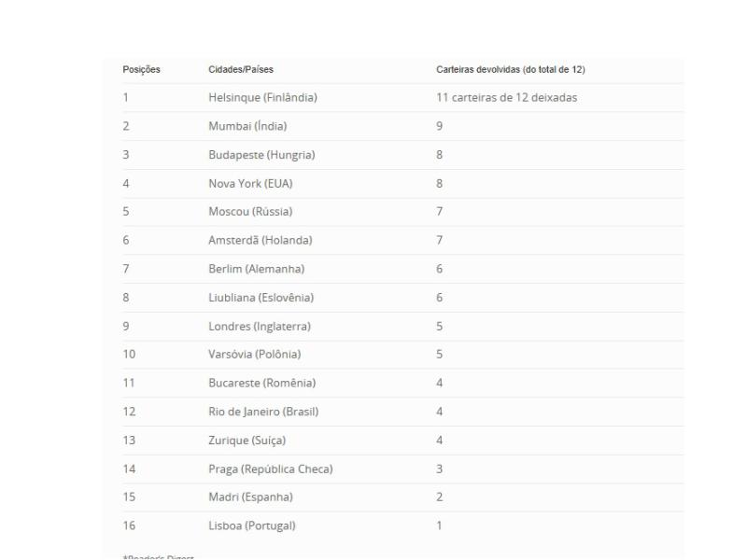Click the Cidades/Países column header
Viewport: 747px width, 560px height.
[241, 70]
